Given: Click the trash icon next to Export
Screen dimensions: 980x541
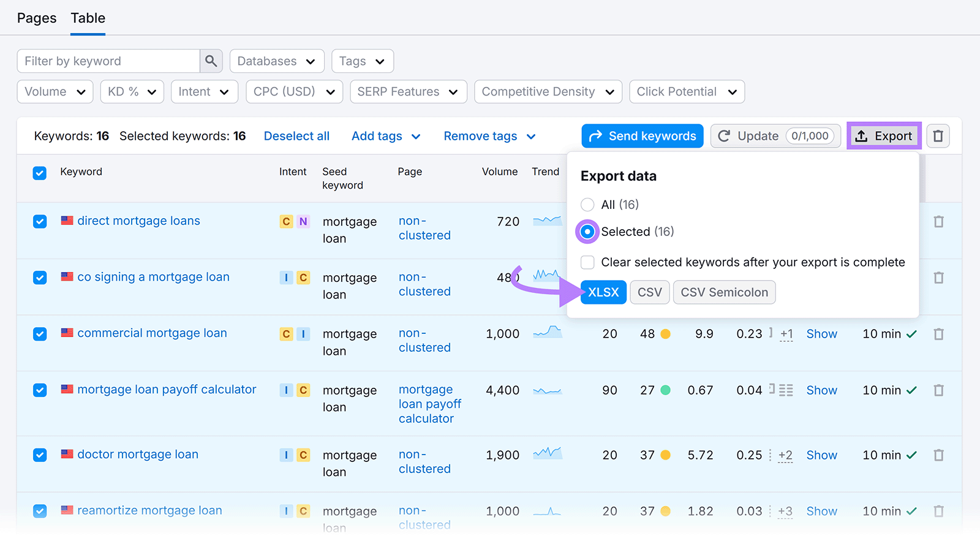Looking at the screenshot, I should (938, 136).
